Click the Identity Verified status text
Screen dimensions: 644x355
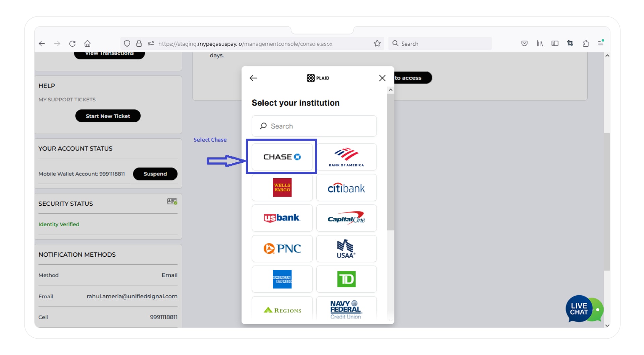tap(59, 224)
